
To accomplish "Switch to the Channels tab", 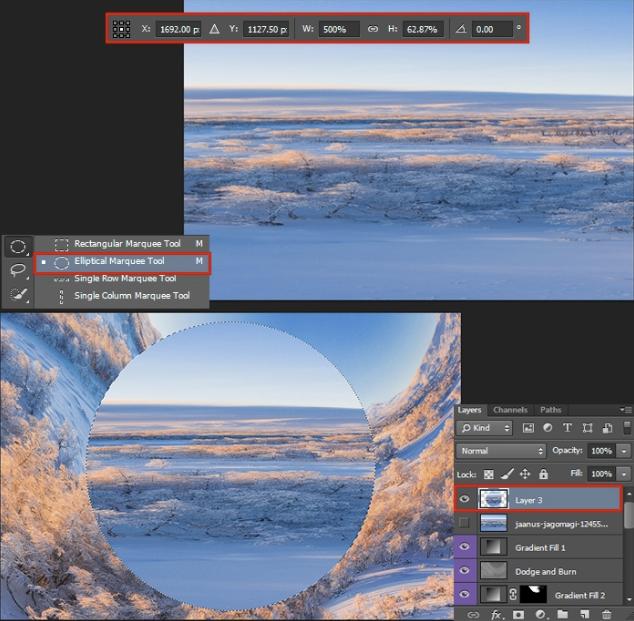I will [510, 410].
